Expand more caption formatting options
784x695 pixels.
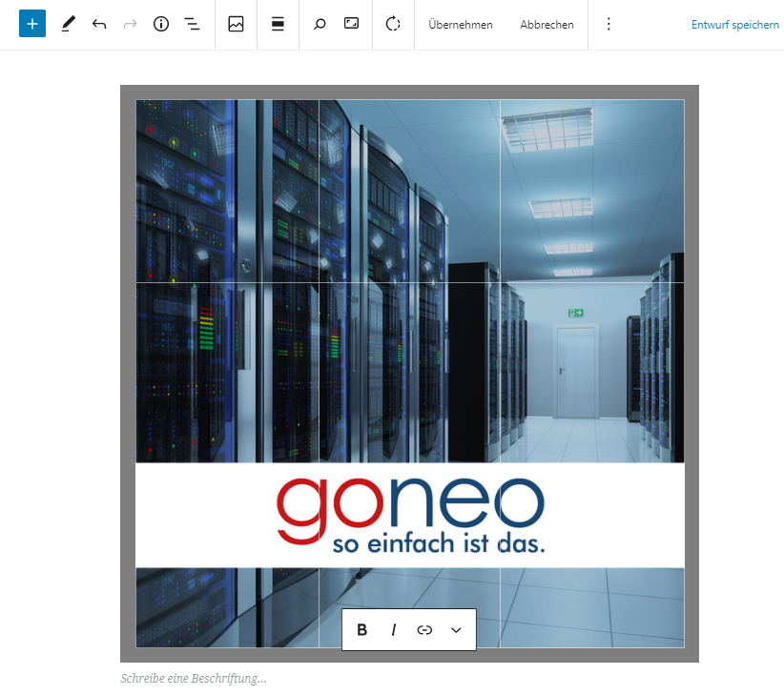click(456, 629)
